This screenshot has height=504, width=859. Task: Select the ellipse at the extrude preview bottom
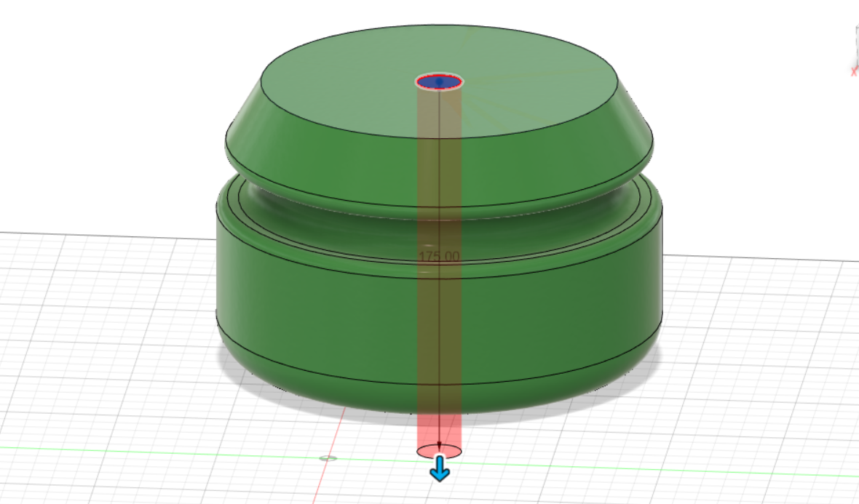[439, 452]
